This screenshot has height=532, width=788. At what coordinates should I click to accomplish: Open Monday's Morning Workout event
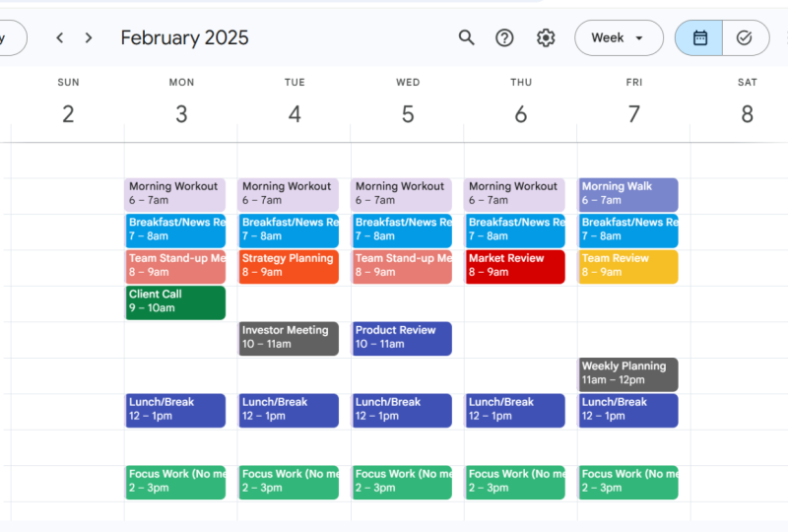pos(175,195)
